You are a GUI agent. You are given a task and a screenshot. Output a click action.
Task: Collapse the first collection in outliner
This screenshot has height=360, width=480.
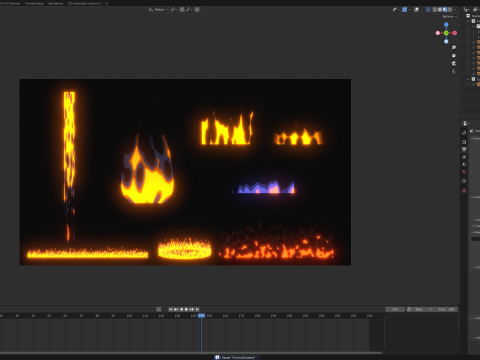click(469, 21)
